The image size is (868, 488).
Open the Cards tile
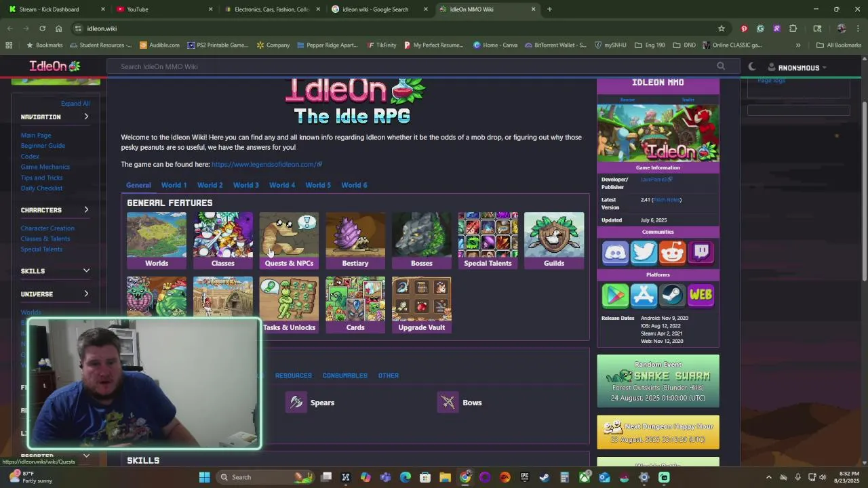(355, 305)
